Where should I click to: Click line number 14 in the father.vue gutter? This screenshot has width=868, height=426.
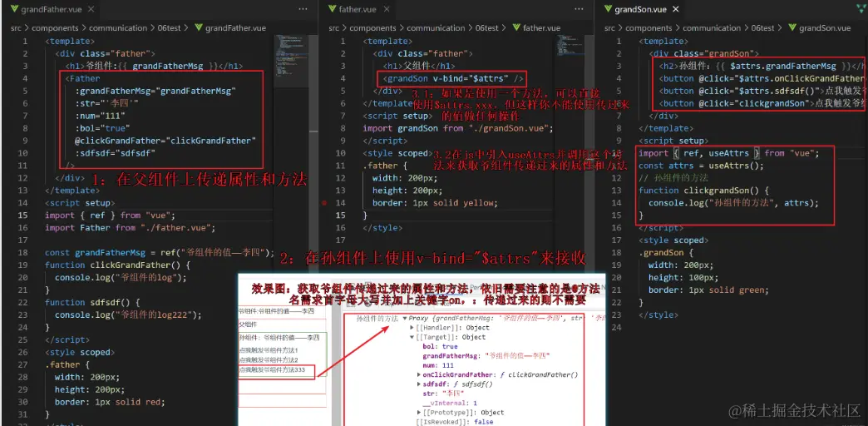coord(341,203)
